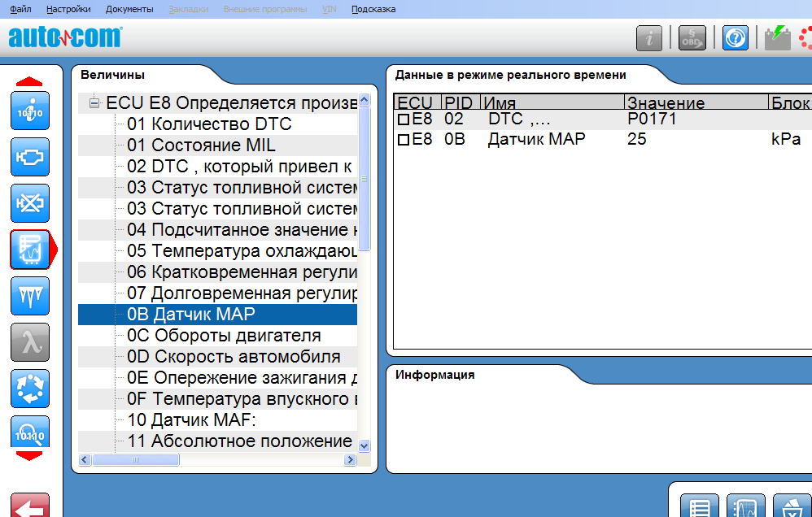Collapse the ECU E8 tree node
The height and width of the screenshot is (517, 812).
tap(94, 103)
